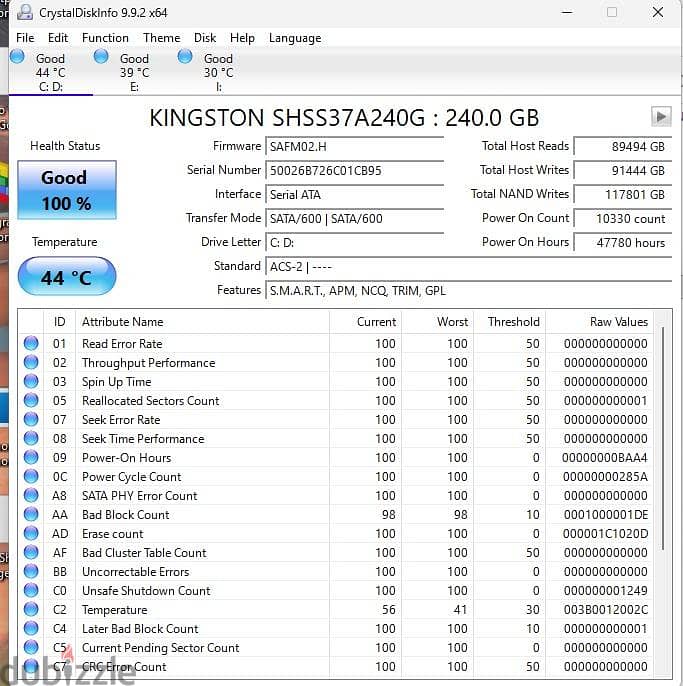The height and width of the screenshot is (686, 683).
Task: Click status orb for Temperature attribute row
Action: 31,609
